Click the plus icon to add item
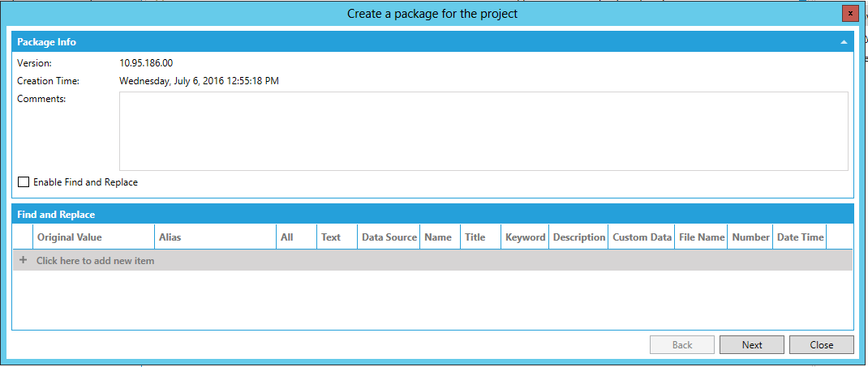Screen dimensions: 868x367 23,261
